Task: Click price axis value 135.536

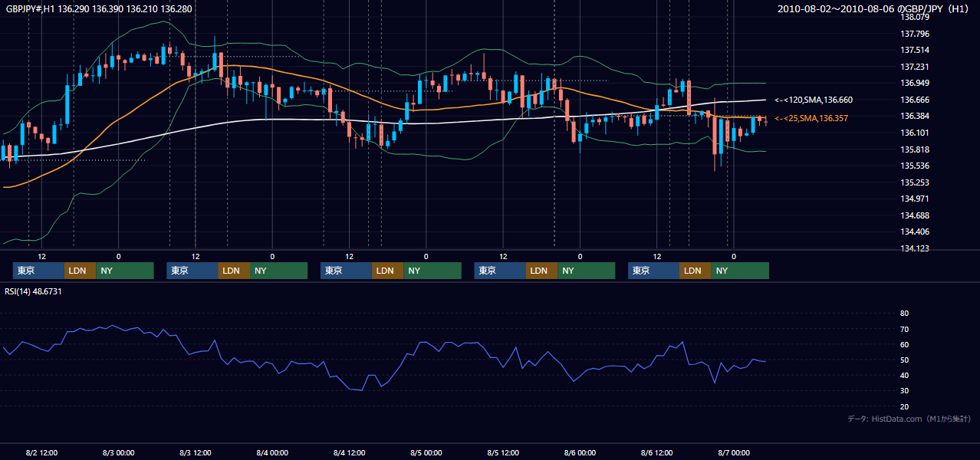Action: 916,166
